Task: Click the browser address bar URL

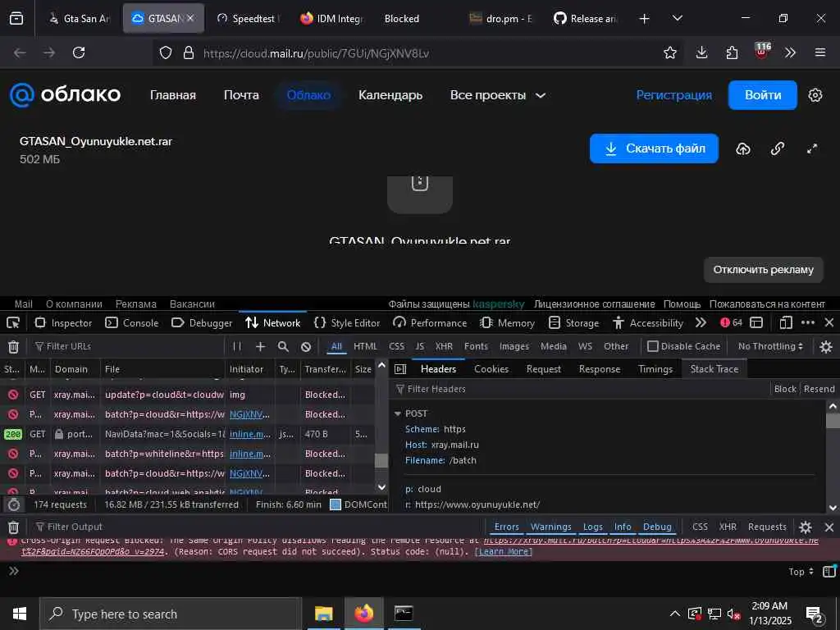Action: pos(316,53)
